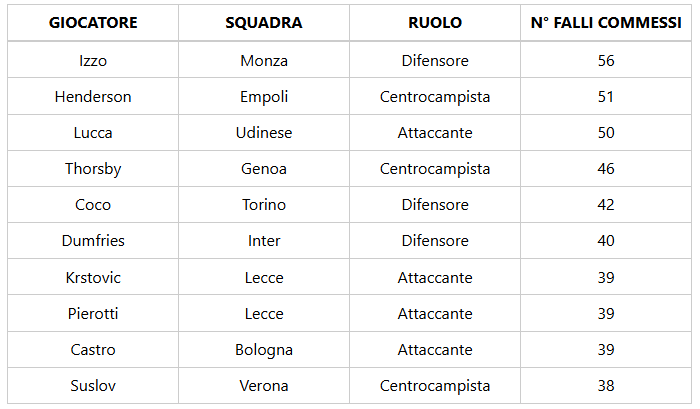Click the Bologna team cell
This screenshot has height=409, width=700.
tap(264, 350)
